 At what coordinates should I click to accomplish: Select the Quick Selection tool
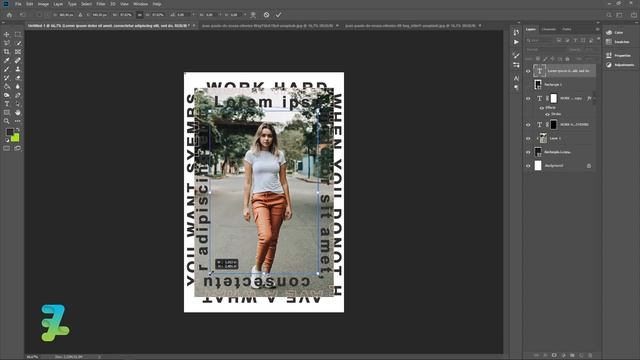click(18, 43)
